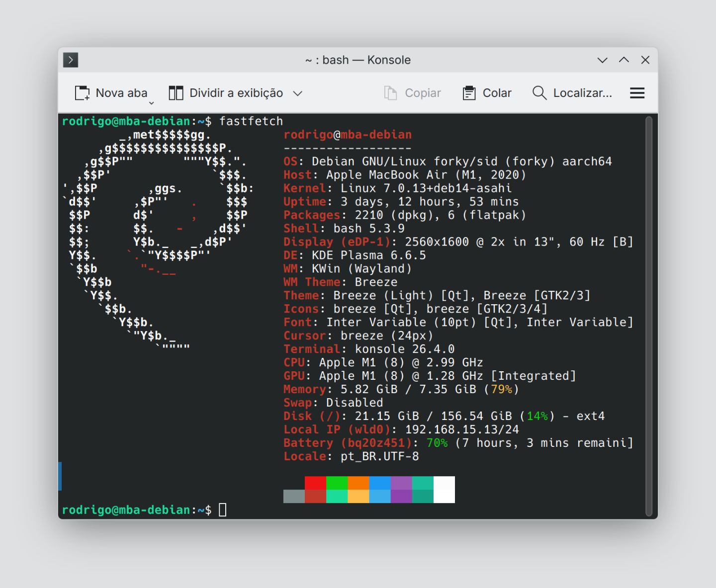Click the '192.168.15.13/24' IP address
This screenshot has width=716, height=588.
pyautogui.click(x=462, y=430)
